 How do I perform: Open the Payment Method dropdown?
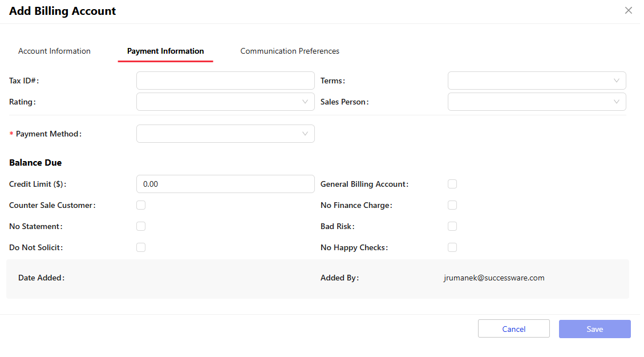click(x=225, y=134)
